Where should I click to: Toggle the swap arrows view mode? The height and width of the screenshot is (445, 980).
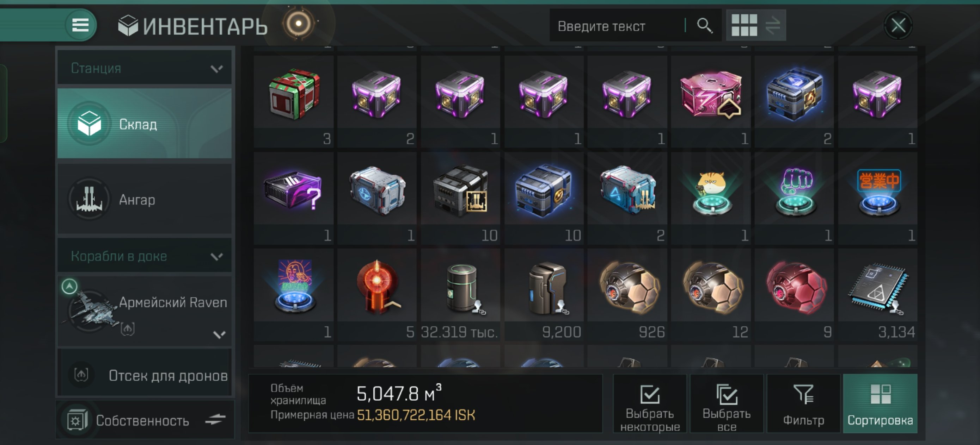point(773,25)
